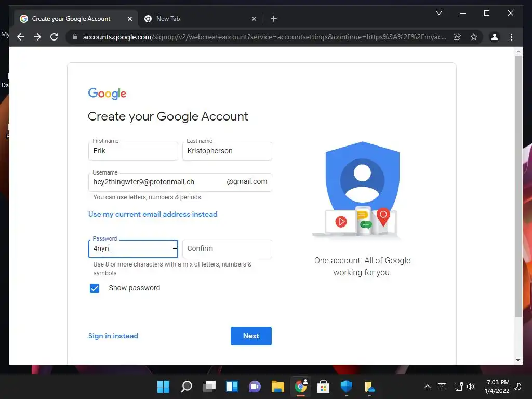
Task: Show hidden system tray icons
Action: (428, 387)
